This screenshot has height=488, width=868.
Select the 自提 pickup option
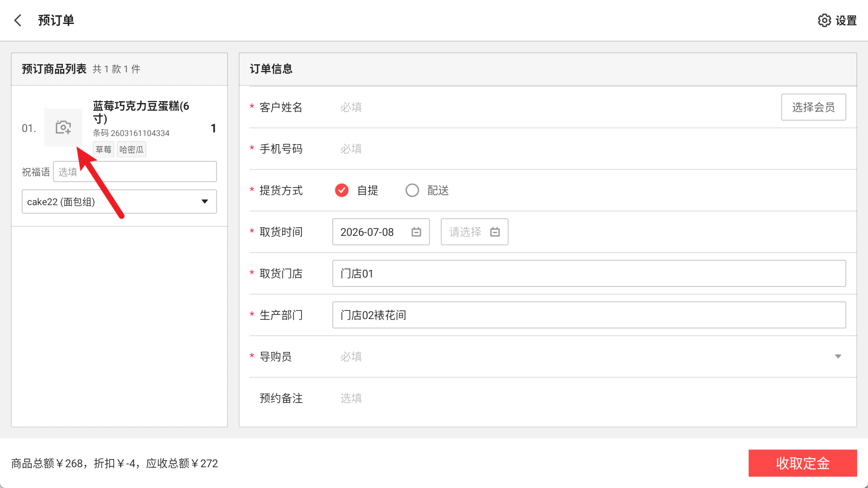342,190
